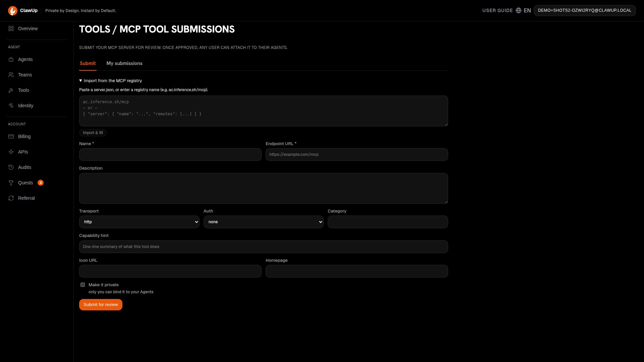Click the EN language selector

tap(527, 10)
